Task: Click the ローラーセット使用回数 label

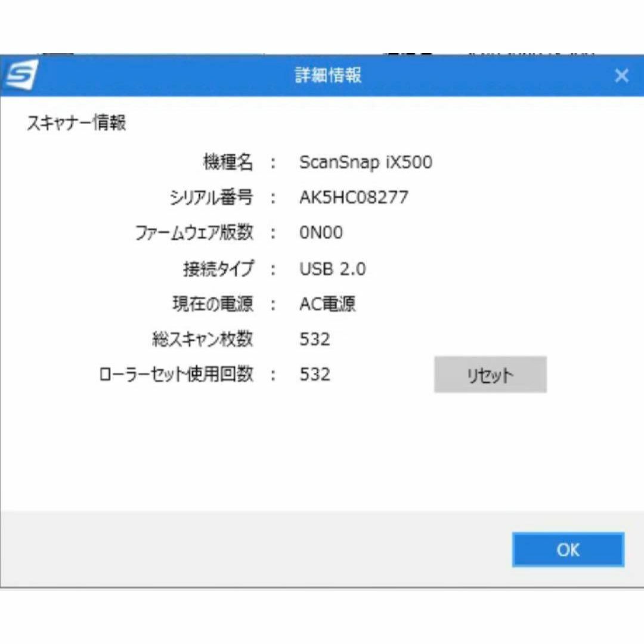Action: (x=176, y=374)
